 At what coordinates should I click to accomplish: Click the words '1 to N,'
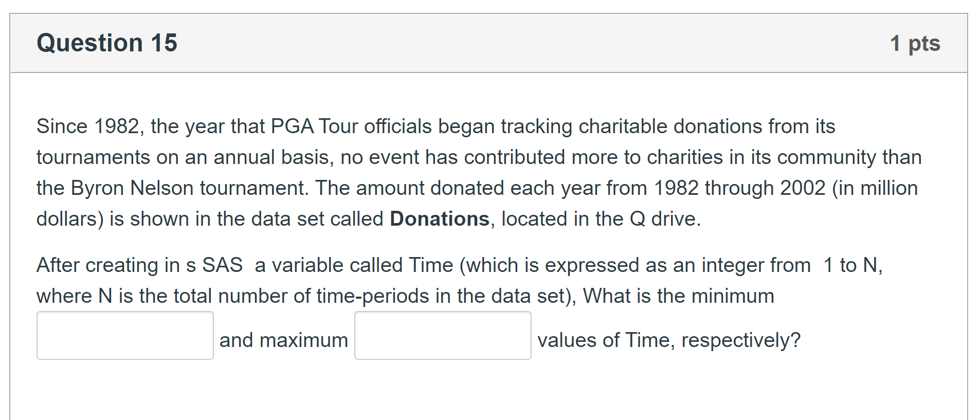point(853,265)
